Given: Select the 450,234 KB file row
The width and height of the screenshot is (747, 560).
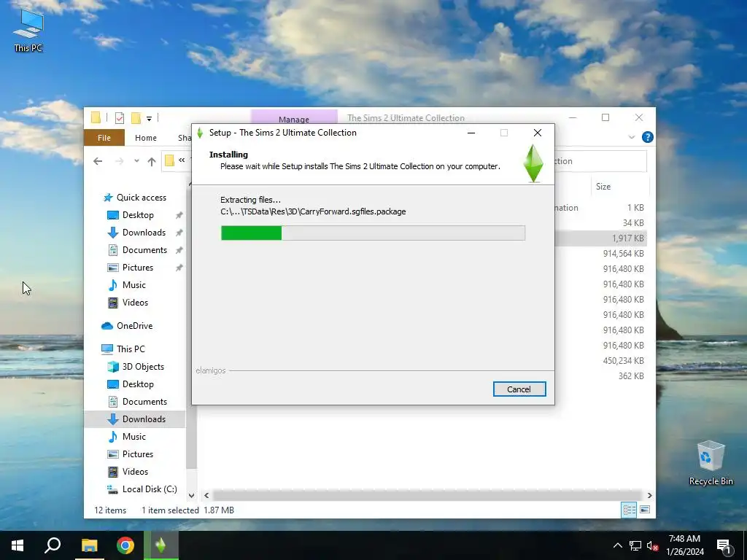Looking at the screenshot, I should tap(601, 360).
